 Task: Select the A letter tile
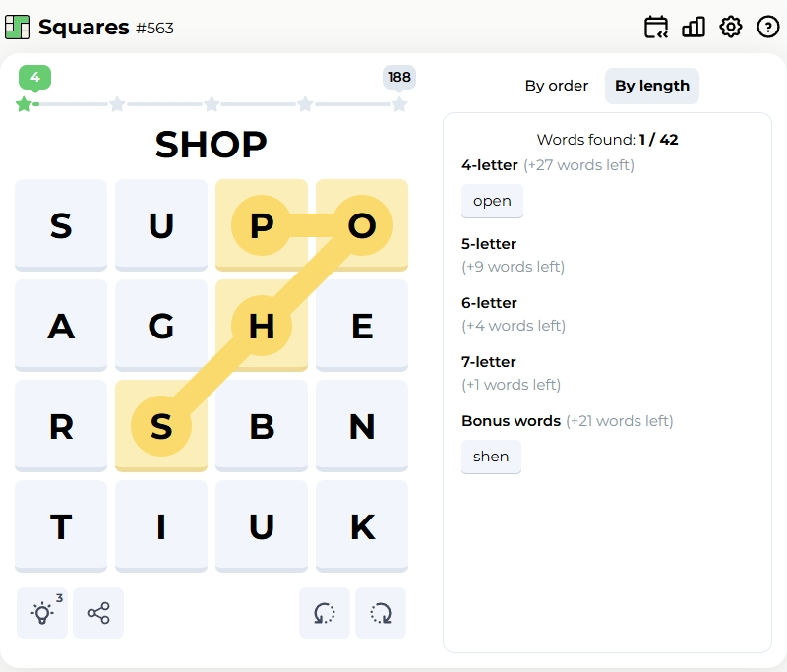coord(61,326)
